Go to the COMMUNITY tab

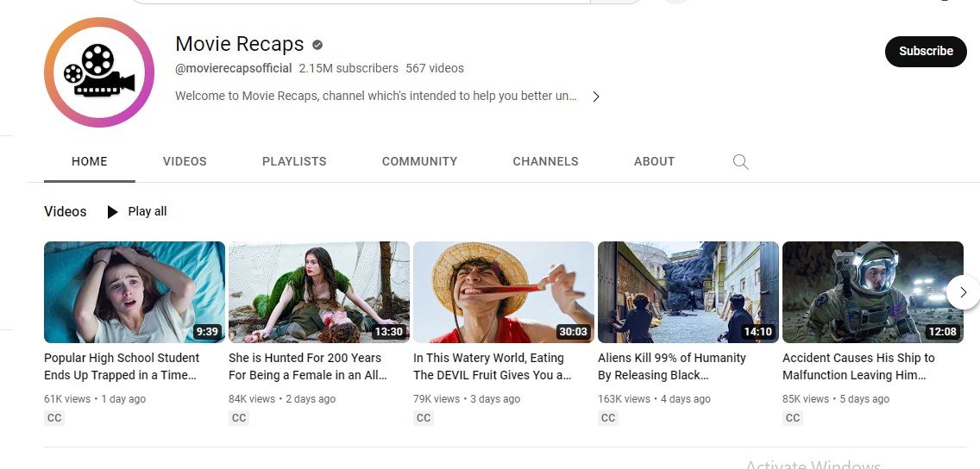click(x=419, y=161)
